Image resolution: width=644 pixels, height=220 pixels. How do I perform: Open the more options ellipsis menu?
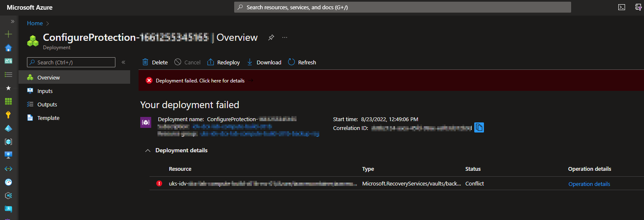tap(285, 37)
